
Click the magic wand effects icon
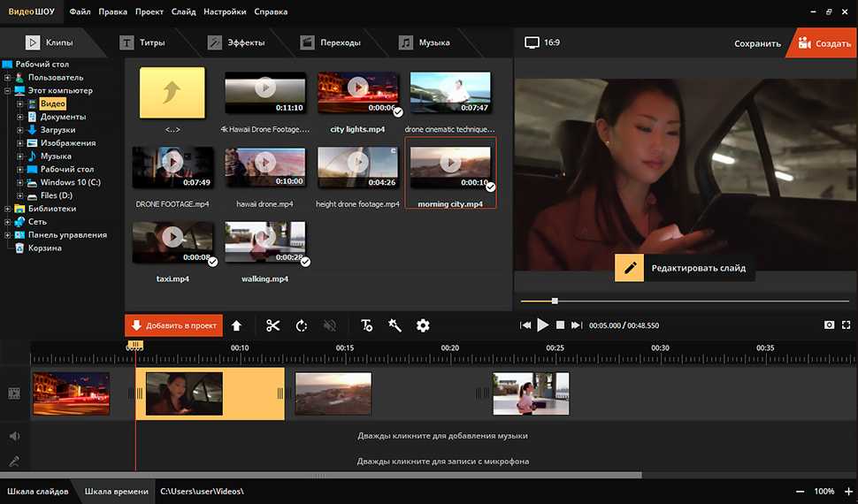click(x=395, y=325)
